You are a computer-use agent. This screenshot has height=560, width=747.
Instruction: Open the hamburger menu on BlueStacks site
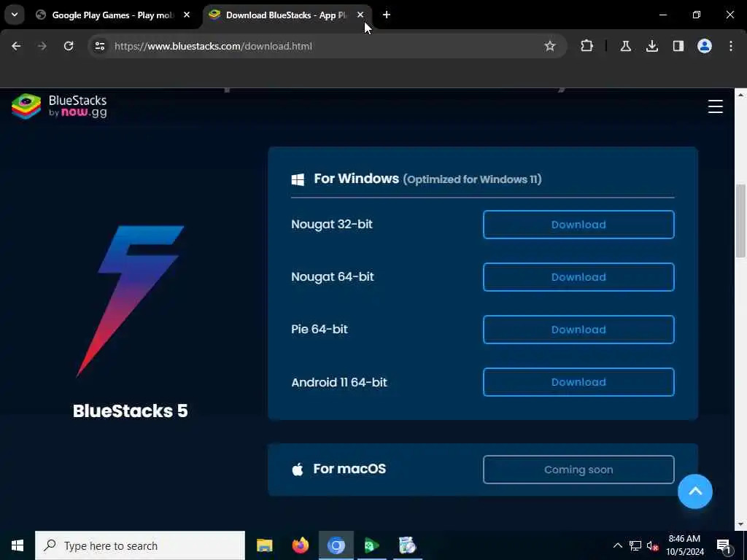[x=715, y=106]
